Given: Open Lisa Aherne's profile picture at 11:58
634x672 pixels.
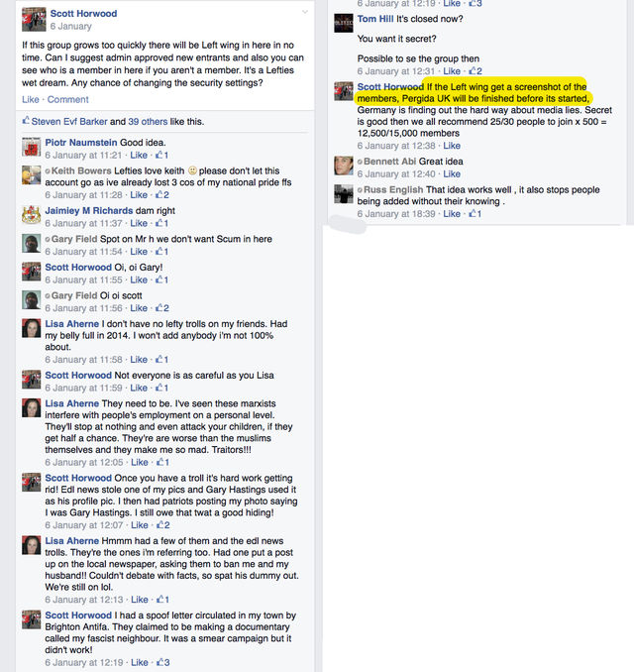Looking at the screenshot, I should [x=32, y=329].
